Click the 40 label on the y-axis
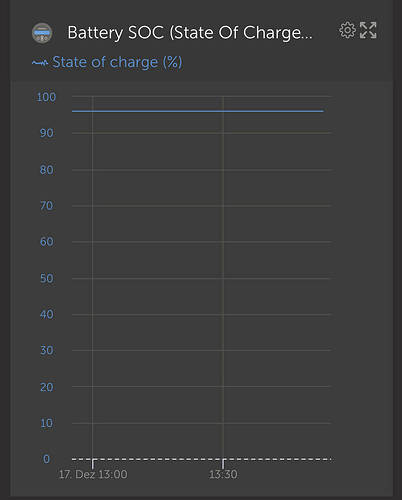 [47, 314]
